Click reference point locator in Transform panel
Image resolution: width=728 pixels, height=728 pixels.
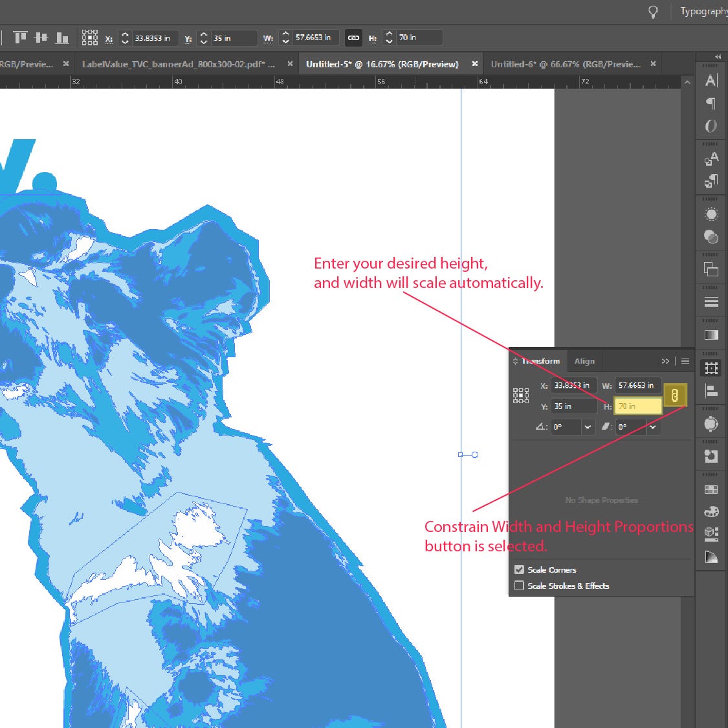tap(521, 395)
